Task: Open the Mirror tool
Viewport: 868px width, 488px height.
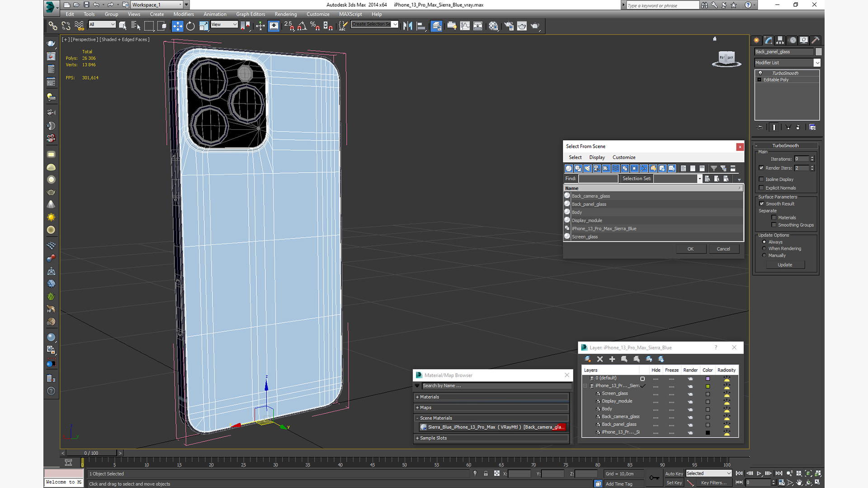Action: 408,26
